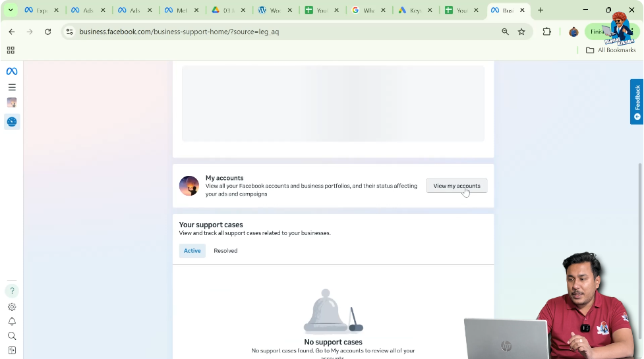Open the All Bookmarks folder
644x359 pixels.
click(x=611, y=50)
